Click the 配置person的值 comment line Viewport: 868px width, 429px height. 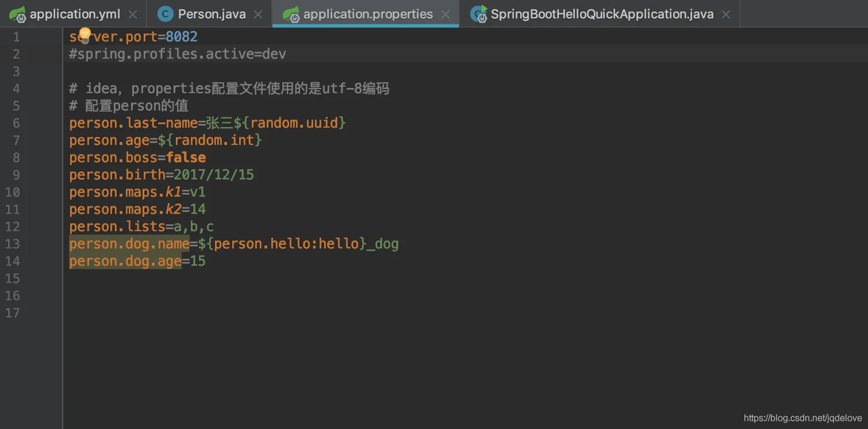129,106
